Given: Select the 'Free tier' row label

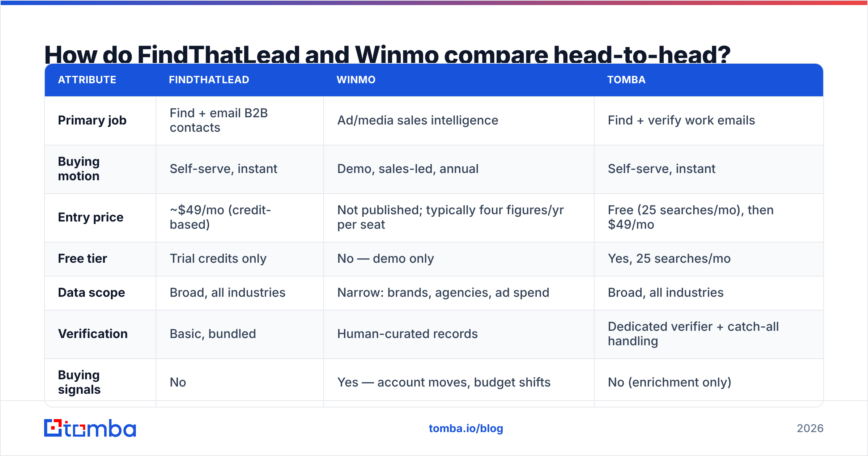Looking at the screenshot, I should pos(82,258).
